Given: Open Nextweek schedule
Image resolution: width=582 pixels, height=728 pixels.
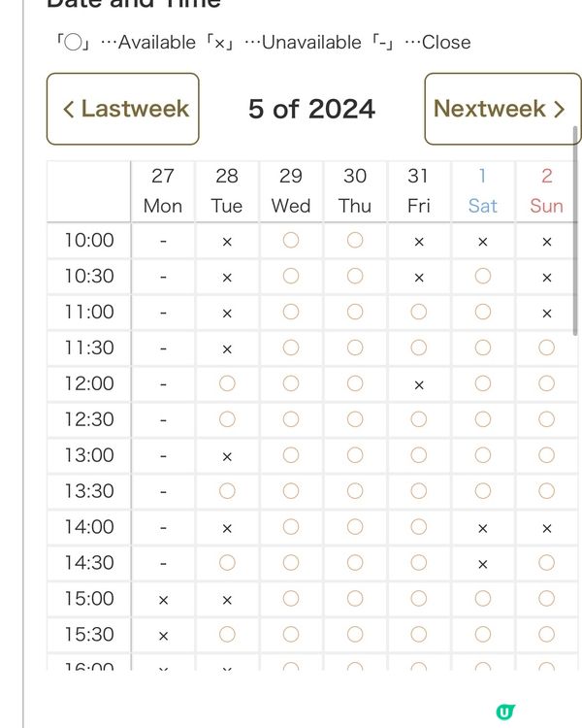Looking at the screenshot, I should [x=501, y=109].
